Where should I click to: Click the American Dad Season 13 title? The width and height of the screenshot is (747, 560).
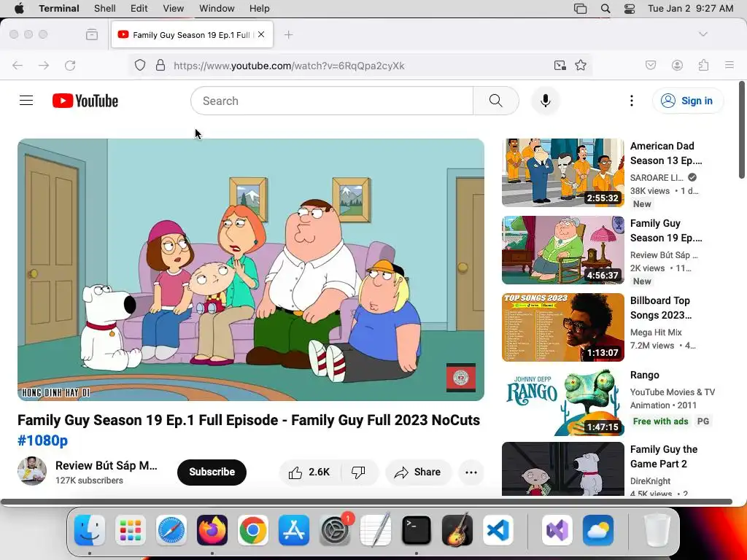coord(666,153)
